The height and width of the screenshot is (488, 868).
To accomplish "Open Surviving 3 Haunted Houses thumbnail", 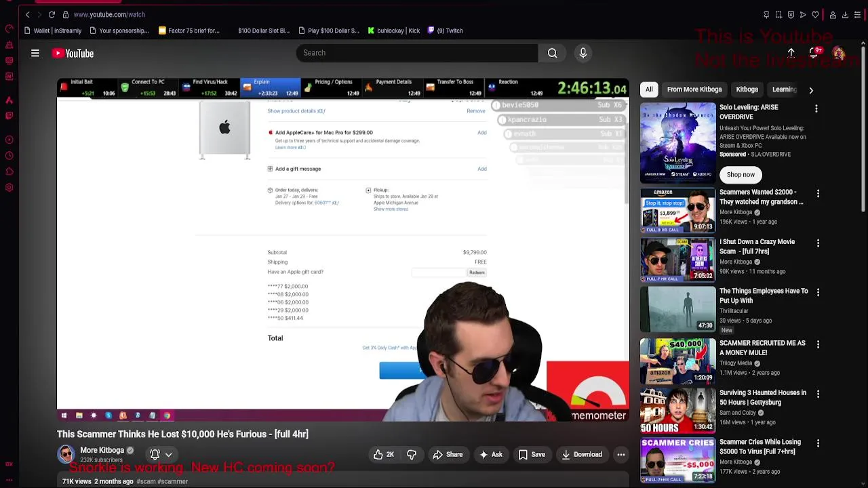I will pyautogui.click(x=677, y=410).
